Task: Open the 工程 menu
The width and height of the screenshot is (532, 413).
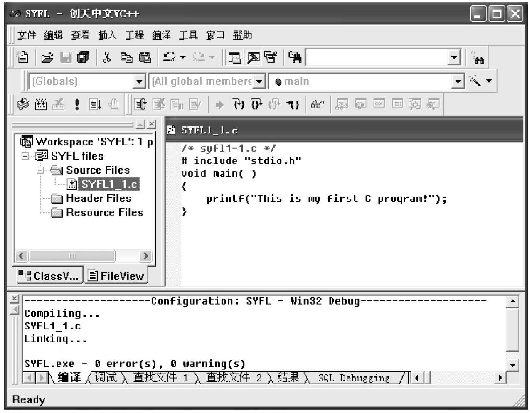Action: [134, 35]
